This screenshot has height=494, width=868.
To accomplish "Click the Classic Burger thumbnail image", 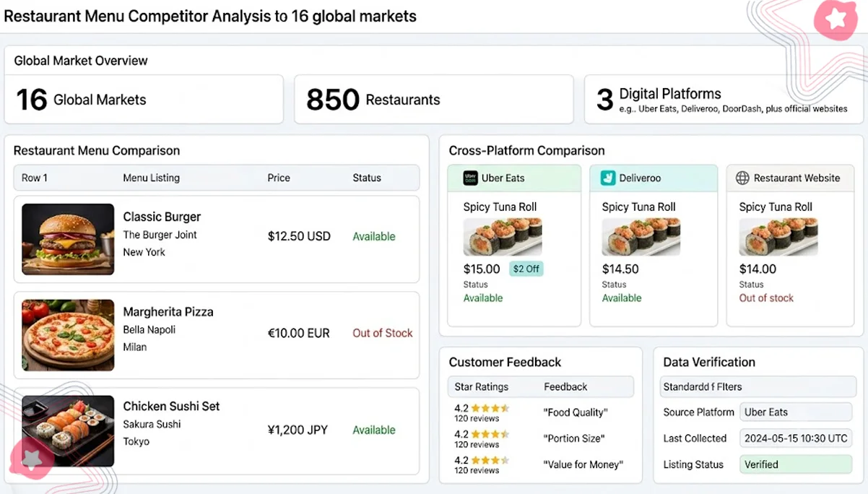I will point(68,239).
